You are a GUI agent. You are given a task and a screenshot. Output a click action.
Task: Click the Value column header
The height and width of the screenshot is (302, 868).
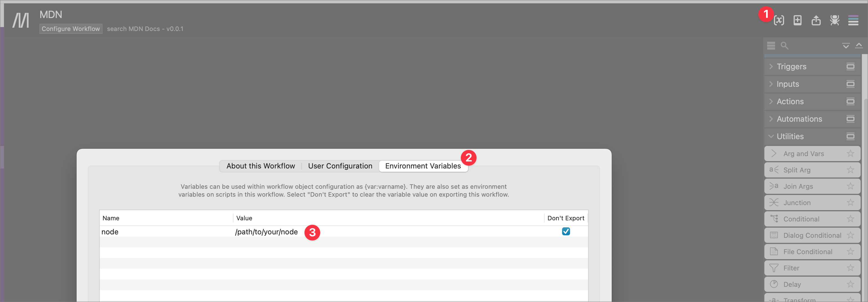(388, 218)
